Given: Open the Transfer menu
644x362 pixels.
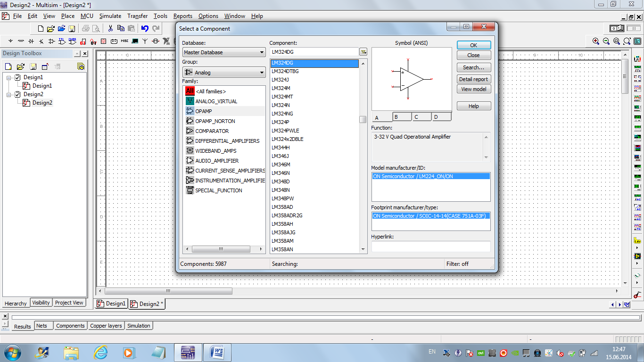Looking at the screenshot, I should pos(137,16).
